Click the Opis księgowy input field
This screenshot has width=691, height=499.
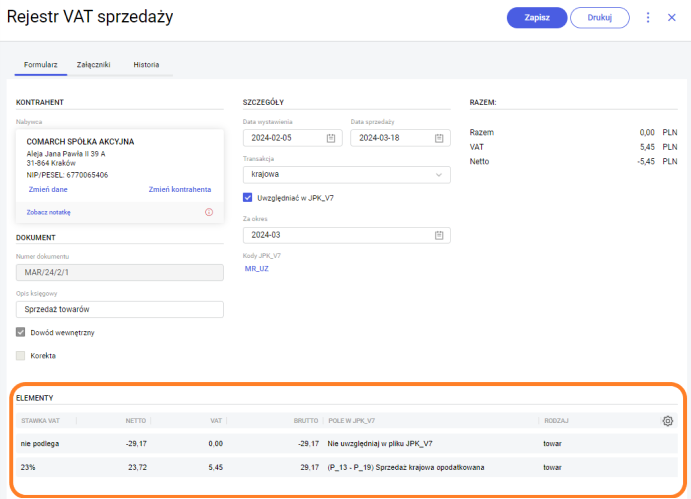coord(119,310)
